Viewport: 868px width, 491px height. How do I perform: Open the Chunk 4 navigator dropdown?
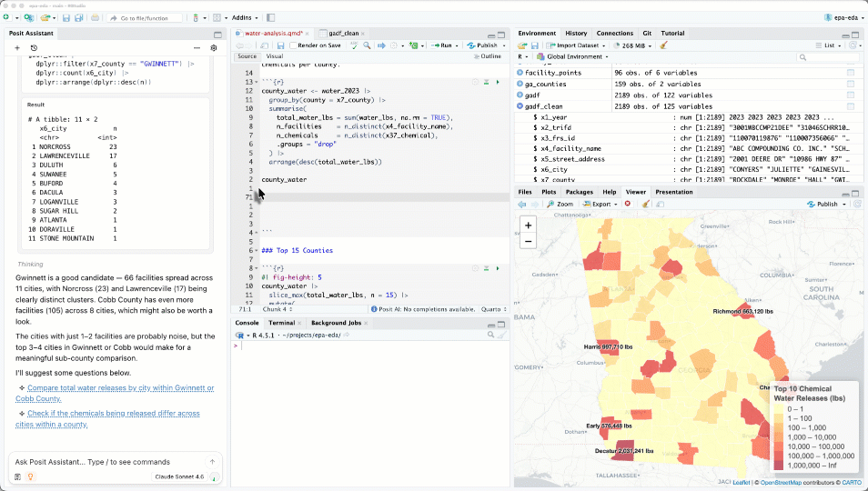(x=278, y=309)
